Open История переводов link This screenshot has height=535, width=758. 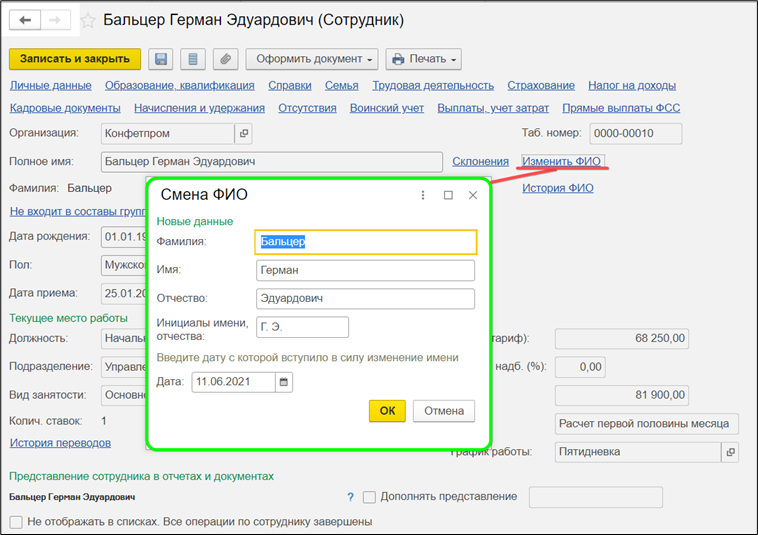(60, 443)
